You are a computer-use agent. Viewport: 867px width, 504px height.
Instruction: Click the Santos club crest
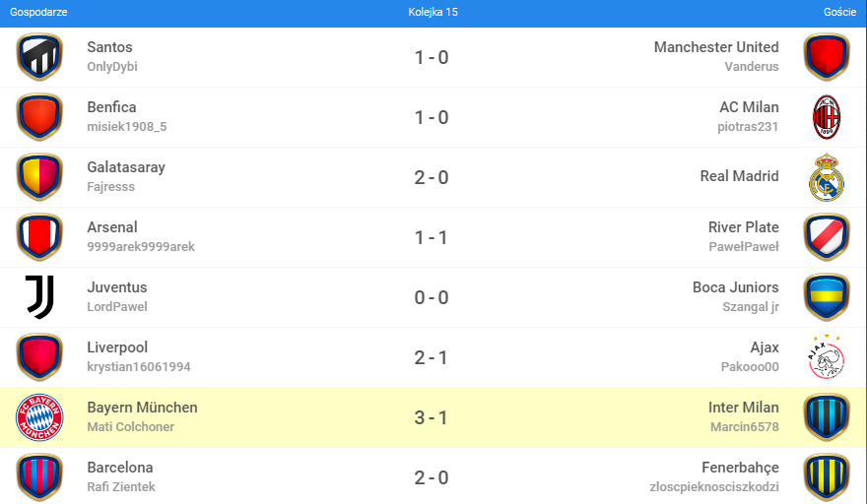[39, 57]
